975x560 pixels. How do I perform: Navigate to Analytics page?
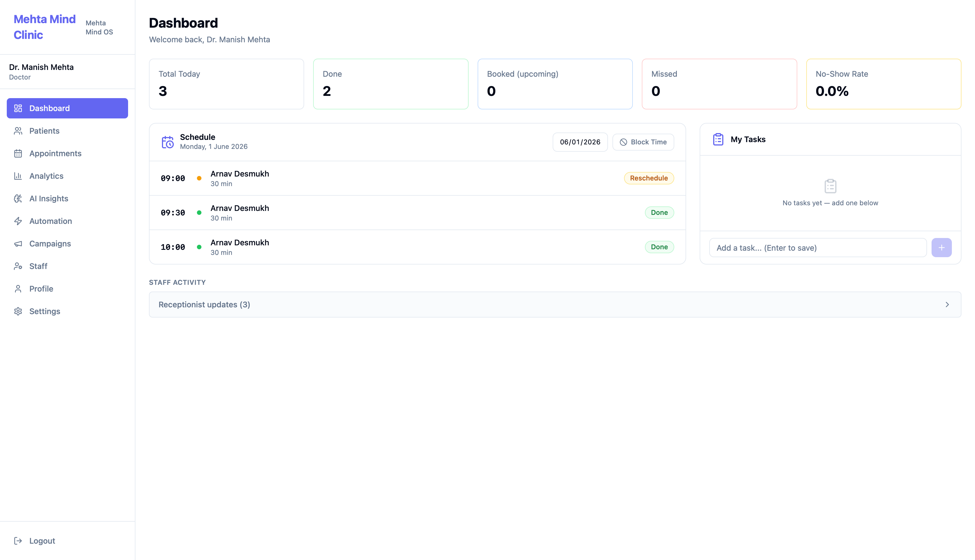tap(67, 176)
